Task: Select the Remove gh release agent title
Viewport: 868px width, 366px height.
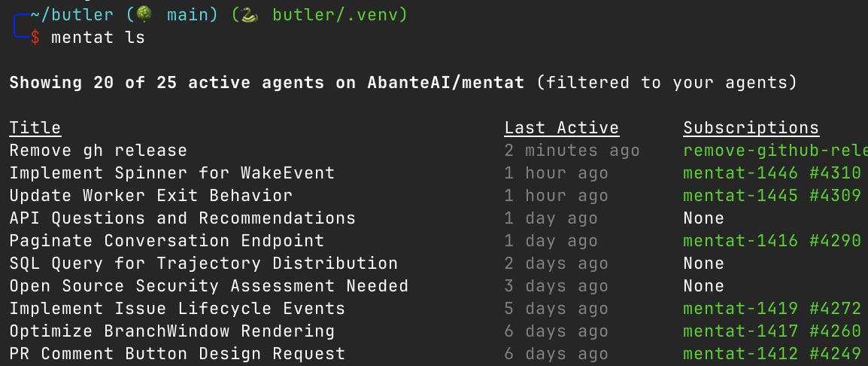Action: pos(98,151)
